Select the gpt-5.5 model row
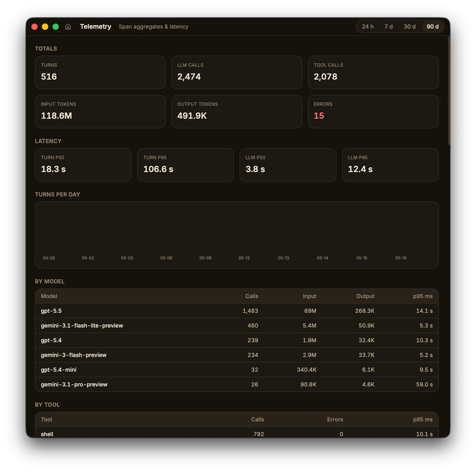The image size is (476, 472). point(237,311)
